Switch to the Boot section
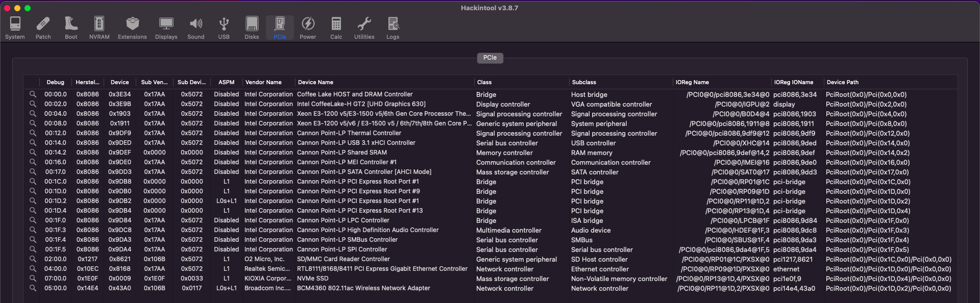 click(71, 28)
